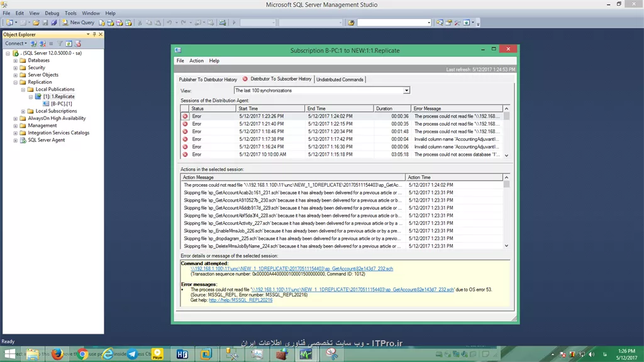Expand the Local Subscriptions node

click(23, 111)
